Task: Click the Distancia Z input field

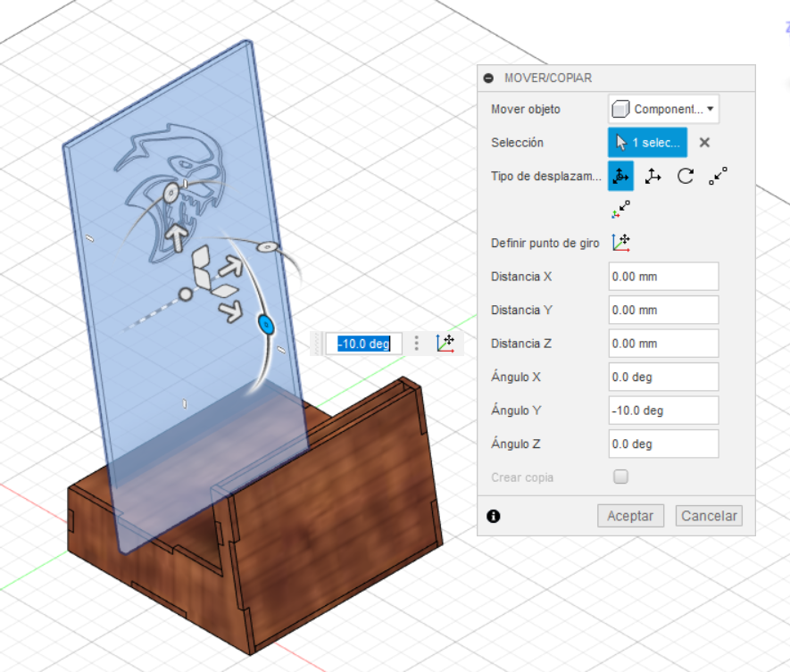Action: coord(663,344)
